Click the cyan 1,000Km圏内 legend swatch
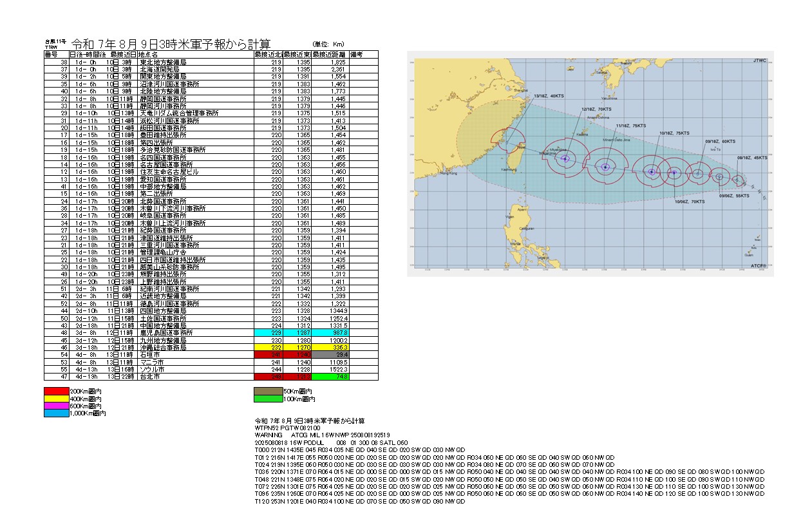Image resolution: width=812 pixels, height=530 pixels. tap(56, 414)
